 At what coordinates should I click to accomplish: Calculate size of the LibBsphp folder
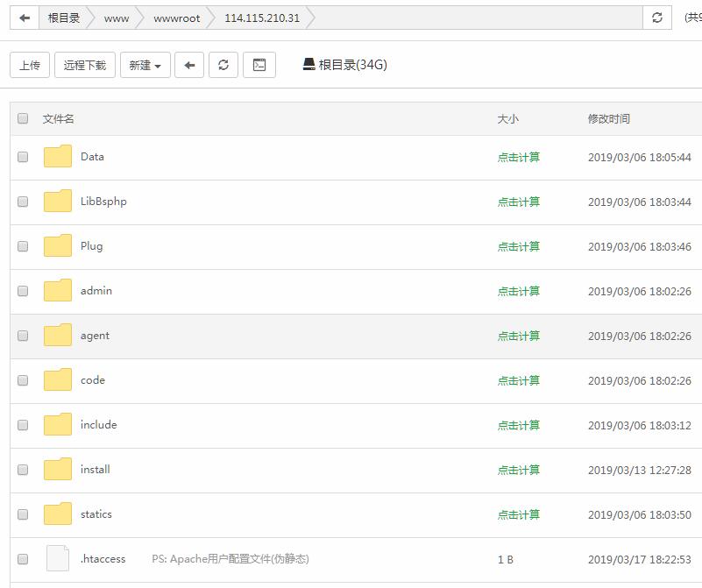519,202
